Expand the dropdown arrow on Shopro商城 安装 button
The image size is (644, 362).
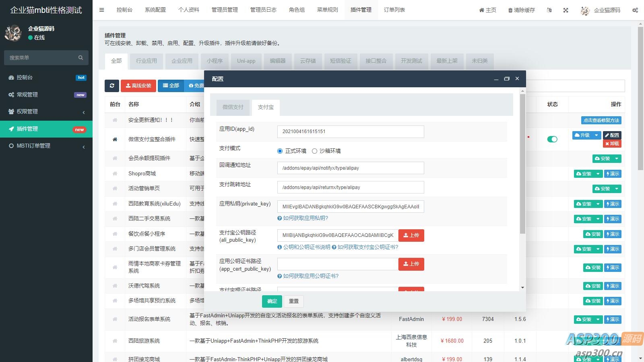tap(599, 174)
